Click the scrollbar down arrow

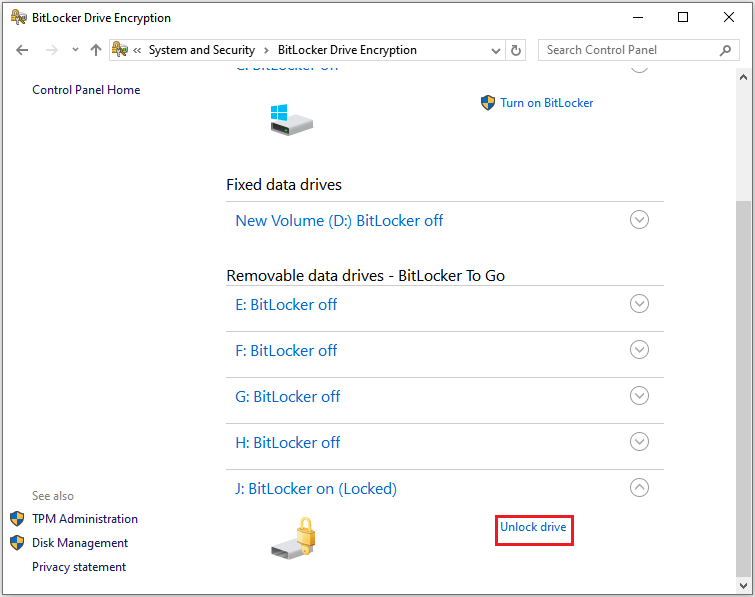[743, 585]
